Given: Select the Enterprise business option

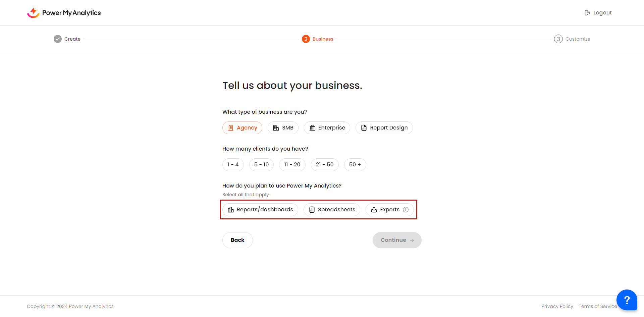Looking at the screenshot, I should click(327, 128).
